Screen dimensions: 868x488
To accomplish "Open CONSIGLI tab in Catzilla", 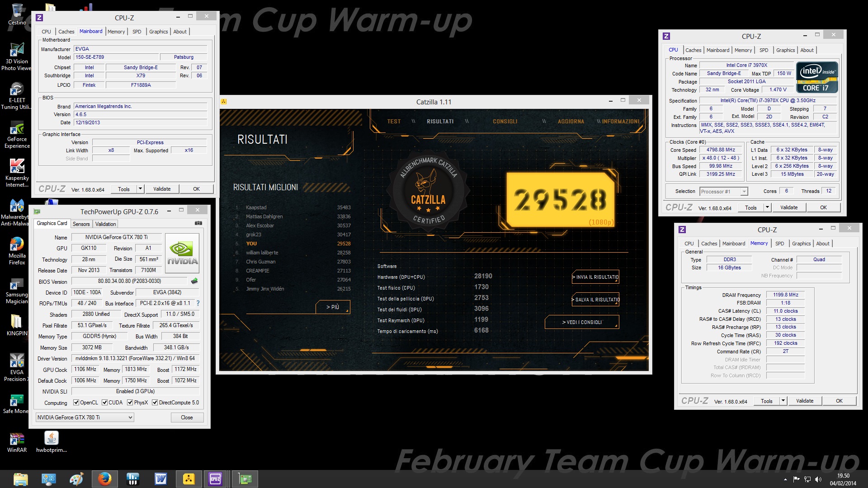I will (x=505, y=122).
